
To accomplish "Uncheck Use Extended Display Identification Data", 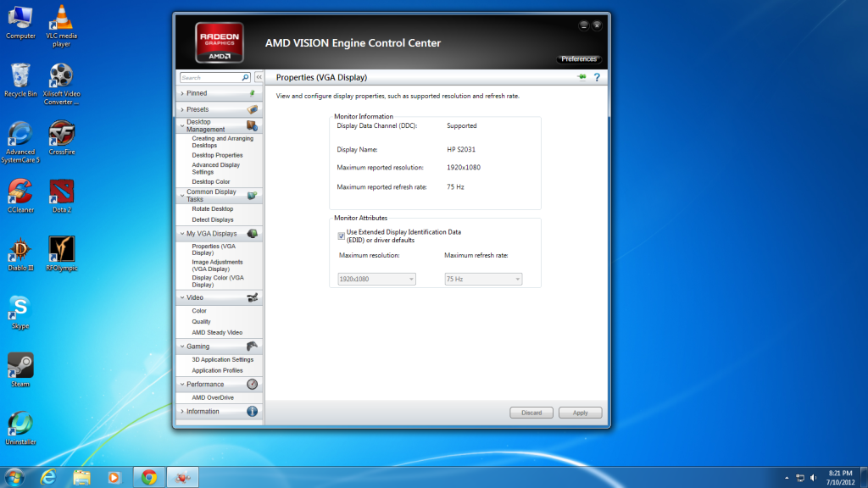I will (342, 236).
